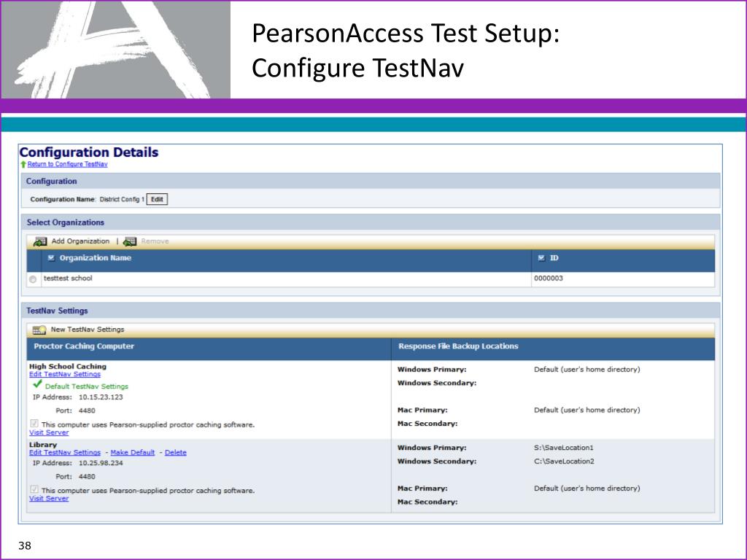The image size is (747, 560).
Task: Open Edit TestNav Settings for High School Caching
Action: [65, 374]
